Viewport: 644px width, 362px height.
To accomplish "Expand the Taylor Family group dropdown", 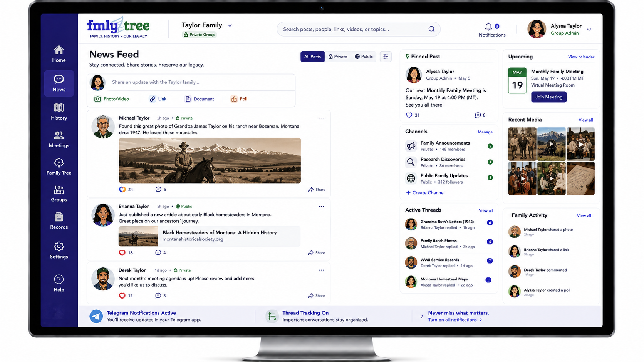I will 230,25.
